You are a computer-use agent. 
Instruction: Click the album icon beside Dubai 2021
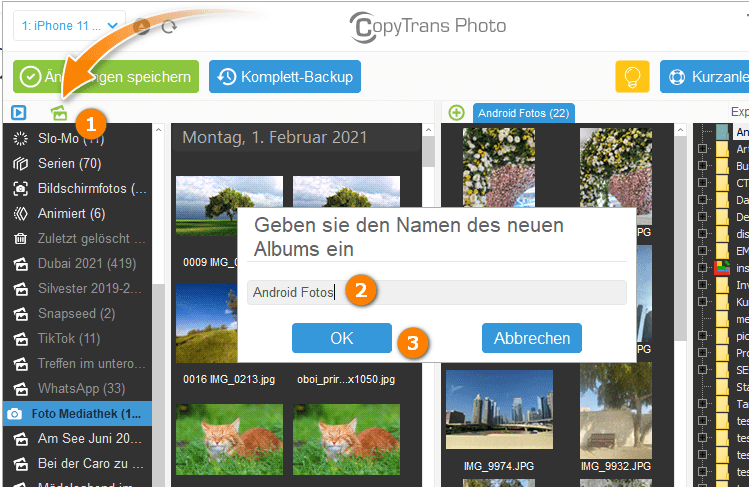21,264
